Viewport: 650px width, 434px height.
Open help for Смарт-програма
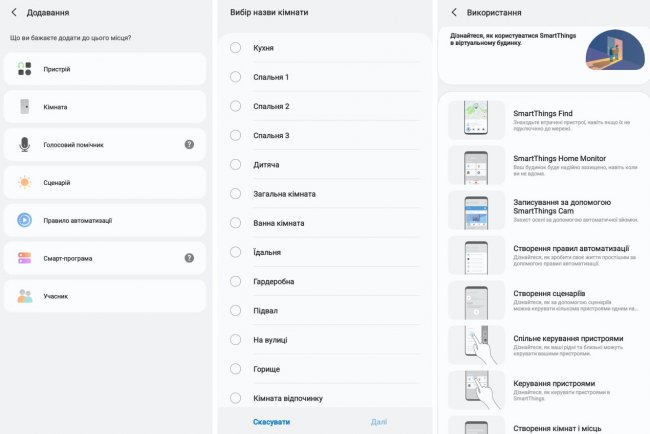coord(189,258)
